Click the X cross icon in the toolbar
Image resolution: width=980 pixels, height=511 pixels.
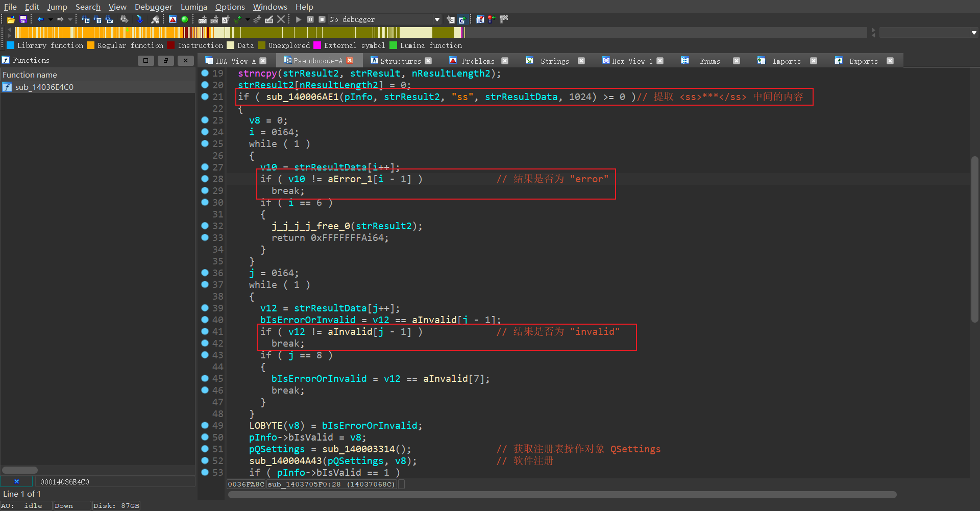(281, 19)
